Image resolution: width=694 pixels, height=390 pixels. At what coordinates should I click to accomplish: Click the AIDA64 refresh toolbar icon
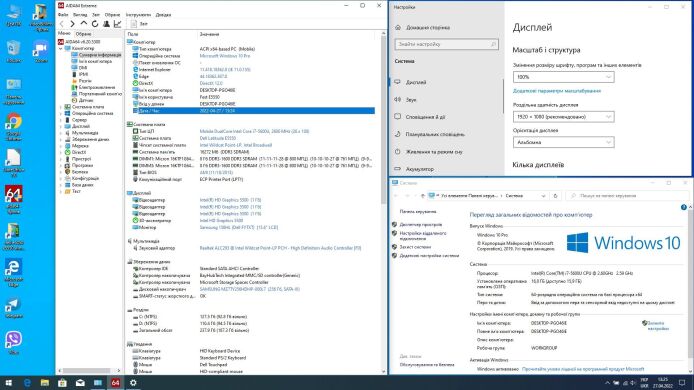click(95, 24)
